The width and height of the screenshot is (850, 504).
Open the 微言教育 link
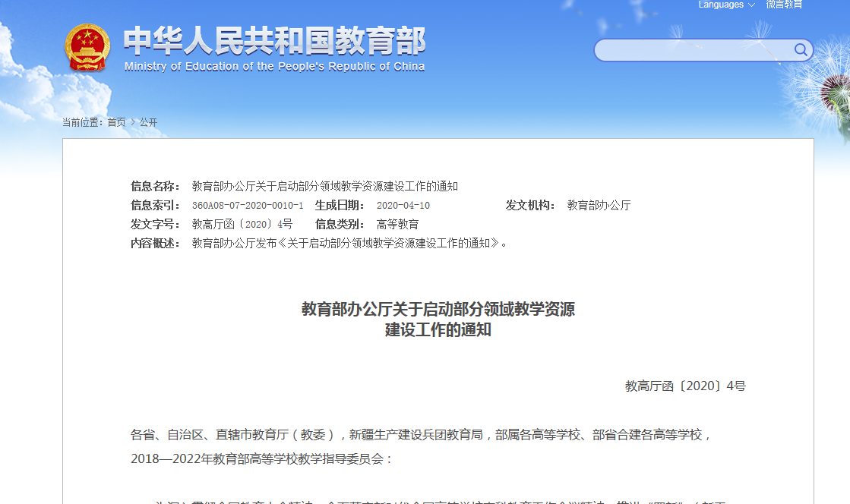tap(784, 5)
